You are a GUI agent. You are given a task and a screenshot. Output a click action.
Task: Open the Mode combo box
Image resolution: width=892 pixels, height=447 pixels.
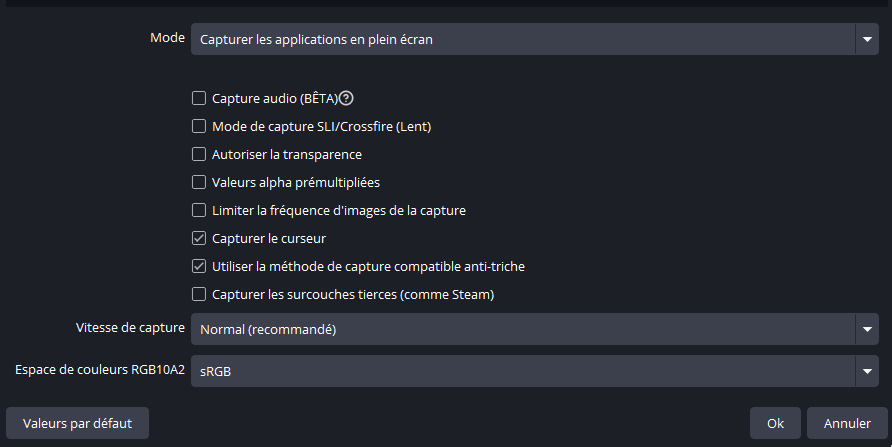[520, 40]
